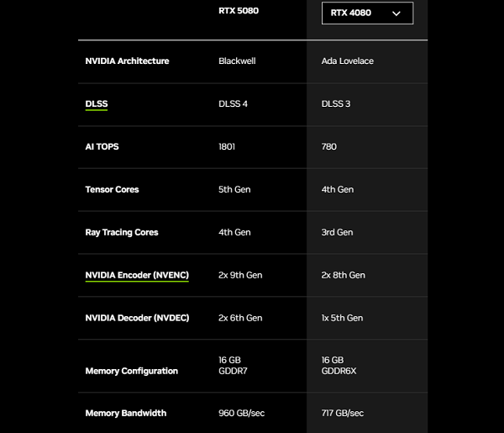Screen dimensions: 504x433
Task: Click the 960 GB/sec bandwidth value
Action: [241, 413]
